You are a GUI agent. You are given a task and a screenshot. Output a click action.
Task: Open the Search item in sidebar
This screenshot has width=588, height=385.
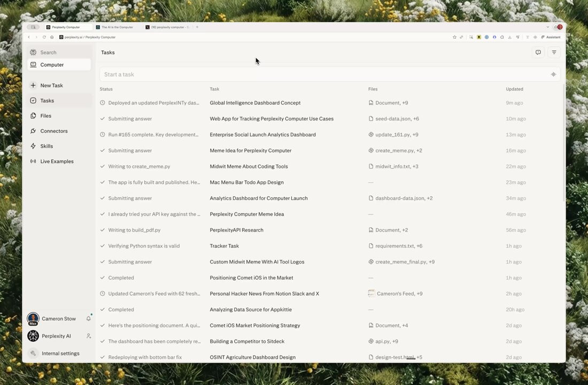pyautogui.click(x=59, y=52)
